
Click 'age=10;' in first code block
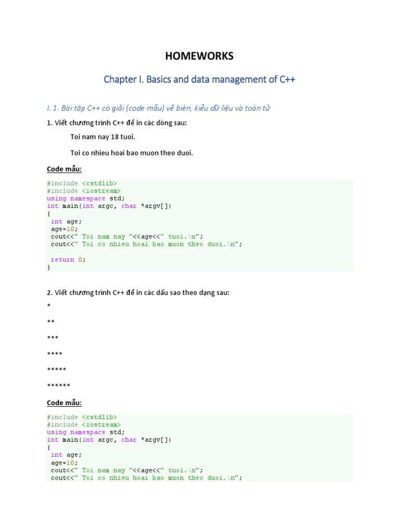(x=64, y=229)
